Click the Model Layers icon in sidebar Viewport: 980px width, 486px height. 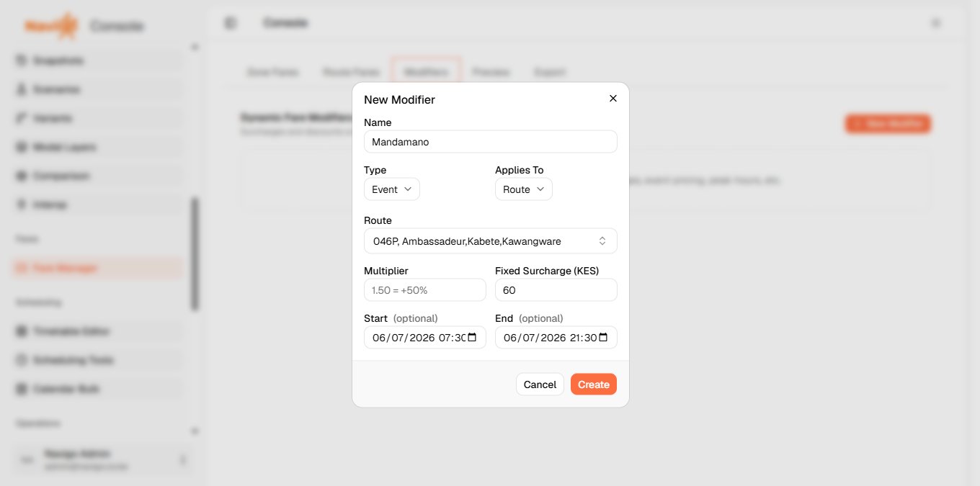coord(22,147)
